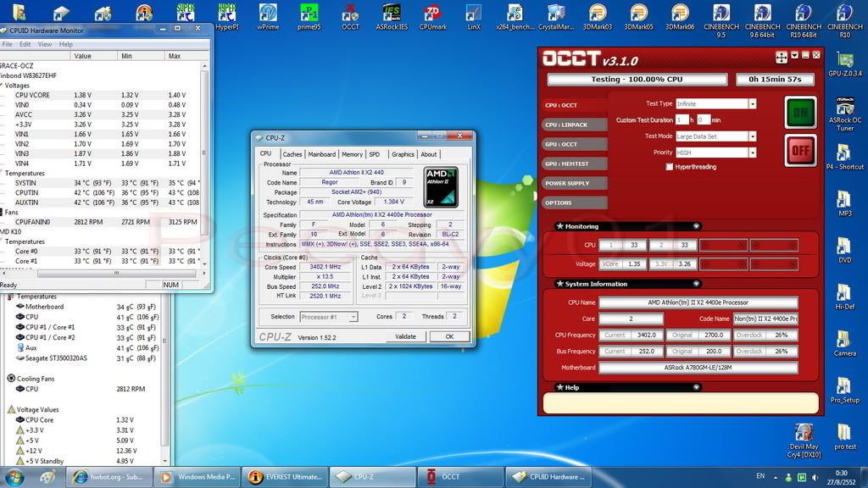Launch CINEBENCH 9.5 desktop icon
Viewport: 868px width, 488px height.
(x=721, y=20)
